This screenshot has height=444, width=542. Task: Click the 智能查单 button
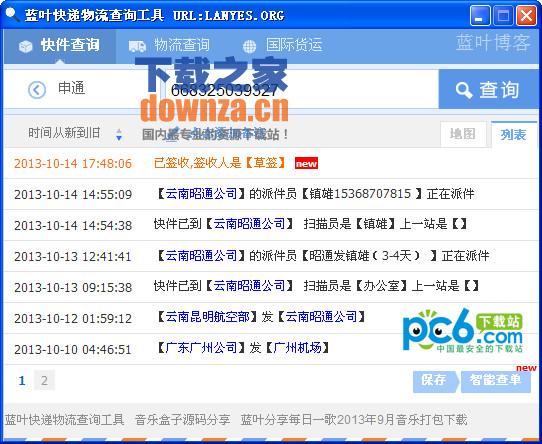click(x=495, y=381)
